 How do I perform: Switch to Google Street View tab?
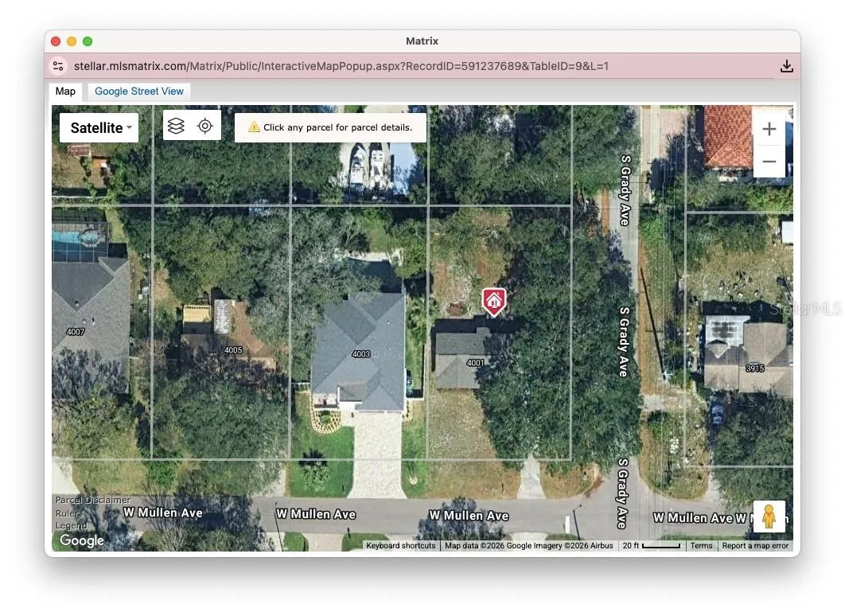(139, 91)
